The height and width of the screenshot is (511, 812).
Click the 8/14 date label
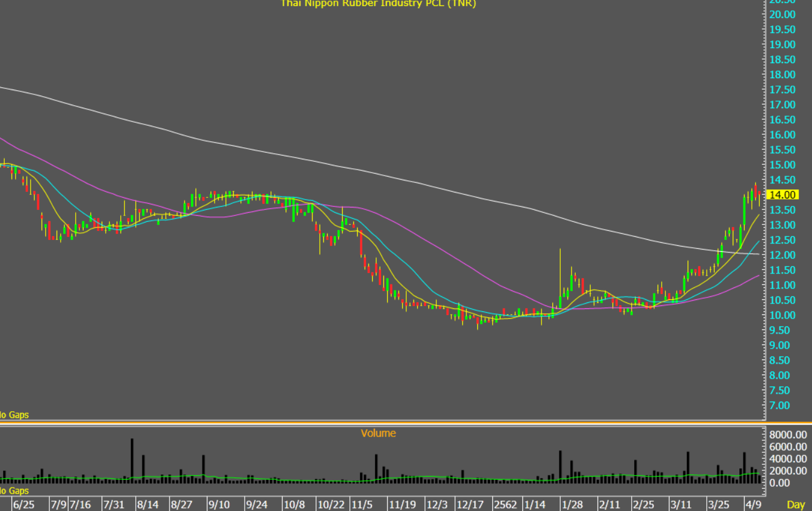(x=148, y=504)
